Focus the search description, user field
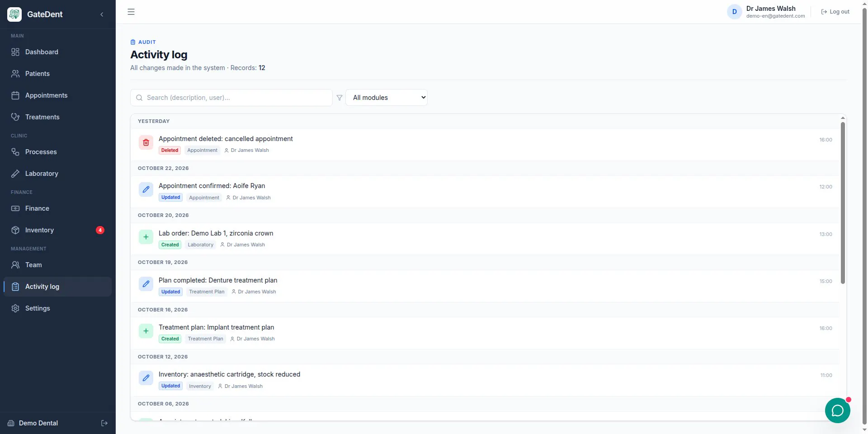The width and height of the screenshot is (868, 434). tap(231, 98)
